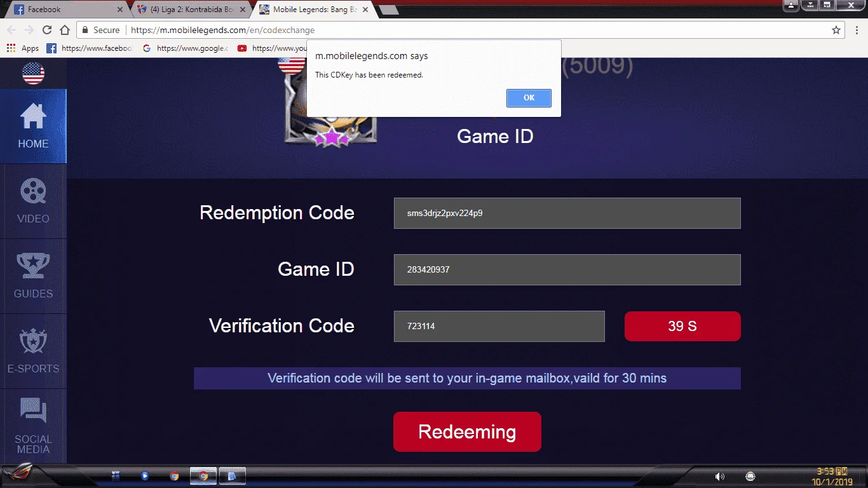Click the US flag language icon in sidebar
The width and height of the screenshot is (868, 488).
click(x=33, y=74)
